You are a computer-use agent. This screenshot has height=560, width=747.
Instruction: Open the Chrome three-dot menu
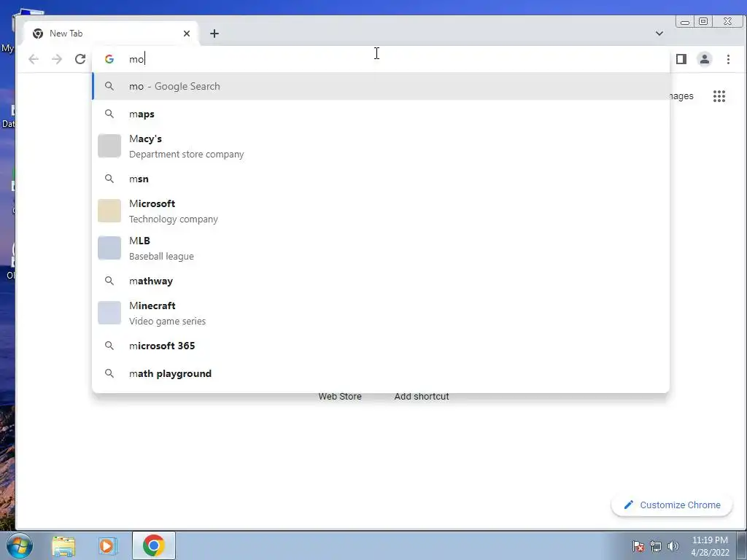coord(728,59)
